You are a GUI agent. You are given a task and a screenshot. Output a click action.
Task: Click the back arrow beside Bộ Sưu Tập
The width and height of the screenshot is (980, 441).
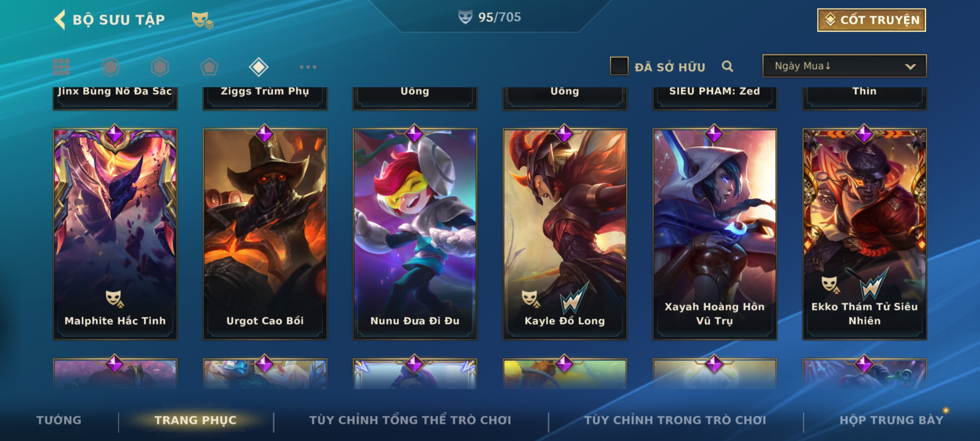[x=60, y=20]
